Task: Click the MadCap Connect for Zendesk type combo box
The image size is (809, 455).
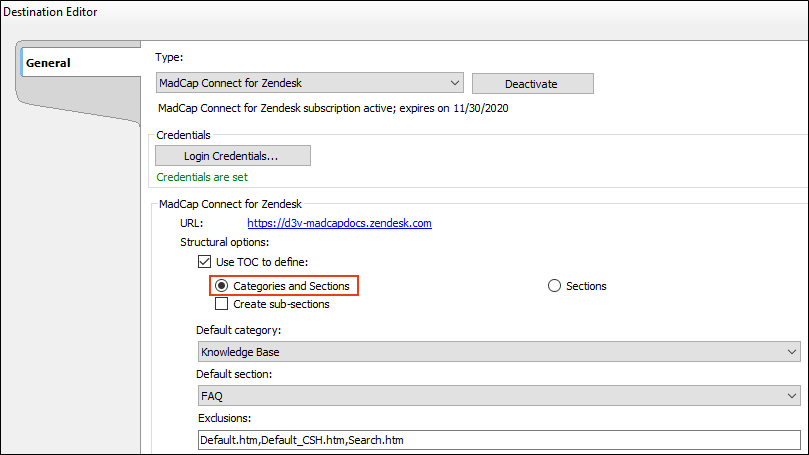Action: coord(310,83)
